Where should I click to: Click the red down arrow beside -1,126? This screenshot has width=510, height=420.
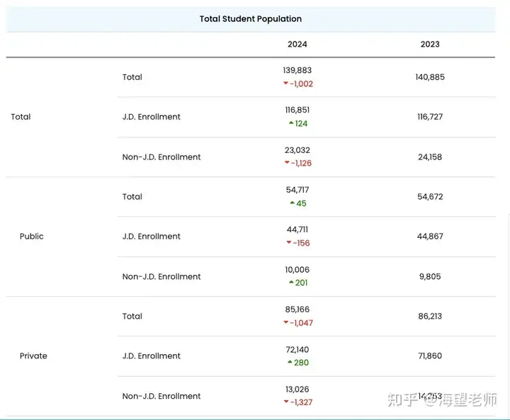[x=287, y=163]
